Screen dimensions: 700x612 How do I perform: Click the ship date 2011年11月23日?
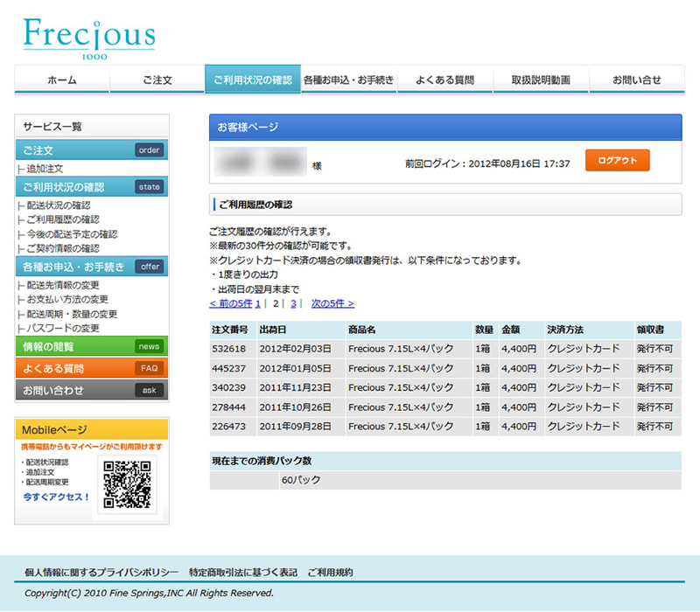pos(296,387)
